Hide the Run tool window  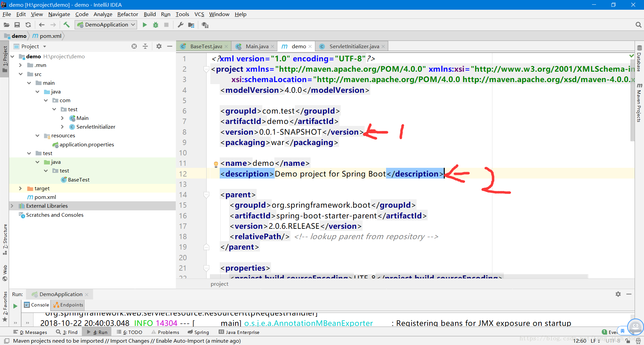click(x=629, y=294)
